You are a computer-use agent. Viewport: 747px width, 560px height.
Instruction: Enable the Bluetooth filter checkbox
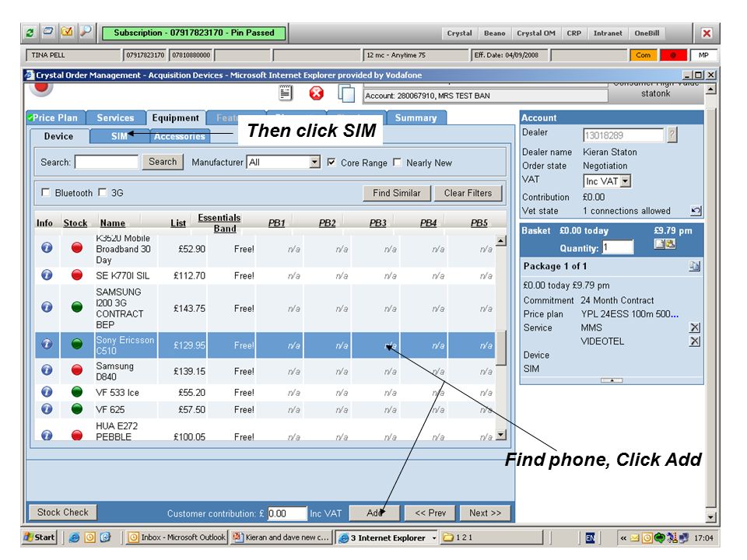[x=46, y=192]
